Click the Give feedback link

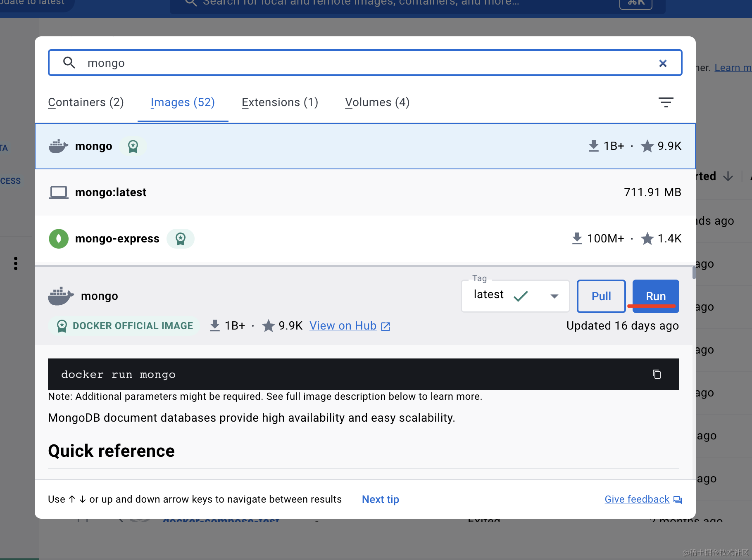tap(637, 500)
